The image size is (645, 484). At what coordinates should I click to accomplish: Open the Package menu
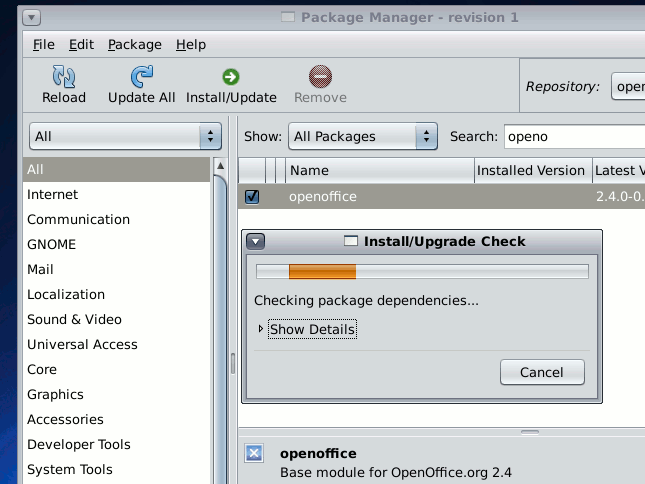click(135, 44)
